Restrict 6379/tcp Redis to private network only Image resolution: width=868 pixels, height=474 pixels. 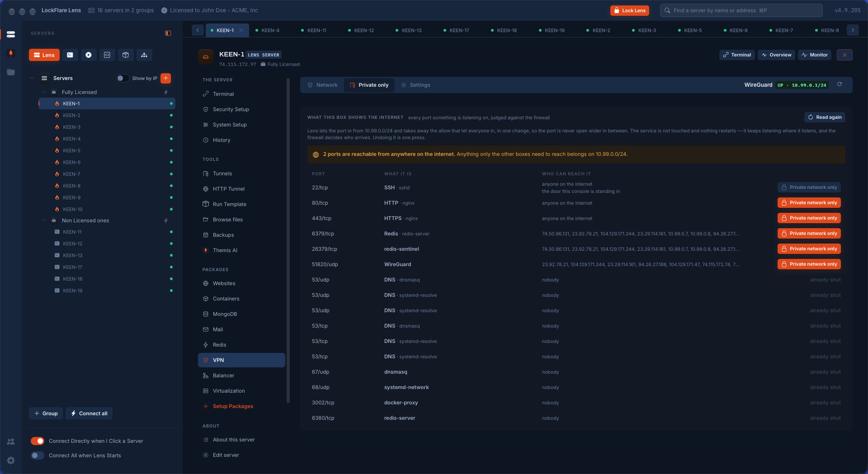[x=809, y=234]
